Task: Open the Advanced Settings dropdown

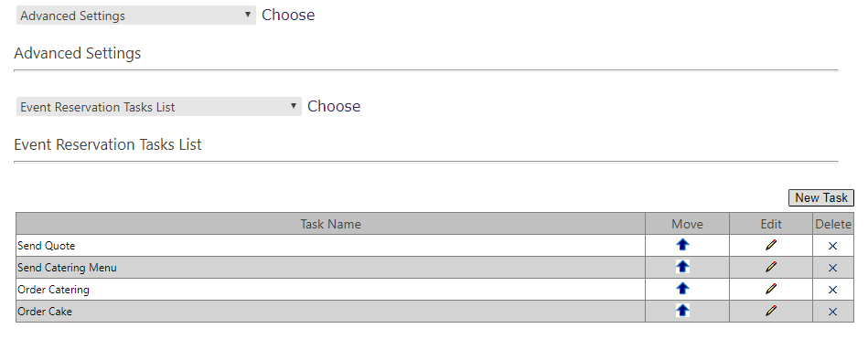Action: pyautogui.click(x=136, y=16)
